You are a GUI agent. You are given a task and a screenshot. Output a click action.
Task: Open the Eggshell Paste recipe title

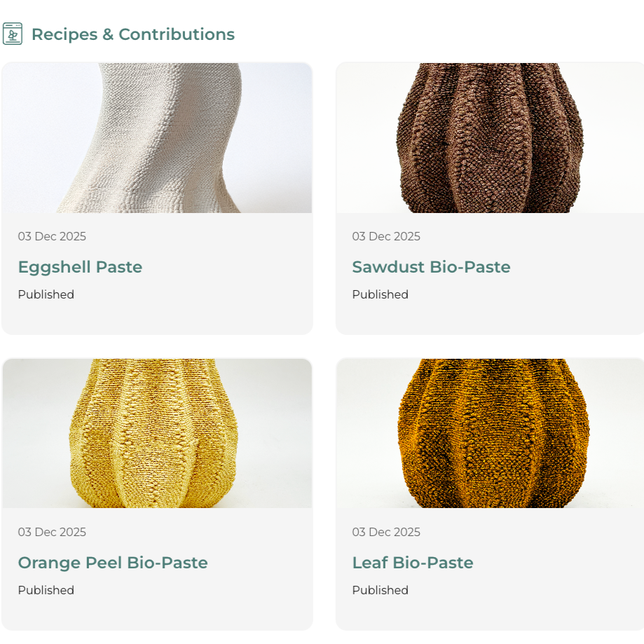click(x=80, y=267)
